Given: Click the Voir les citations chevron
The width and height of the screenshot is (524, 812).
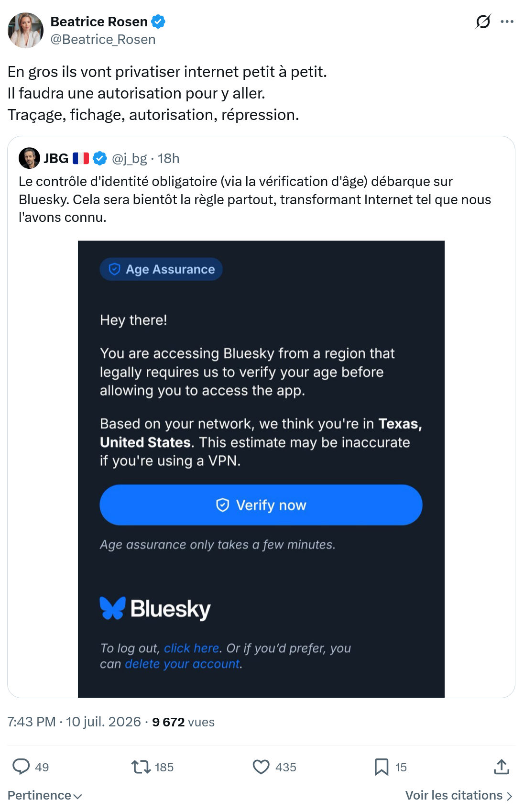Looking at the screenshot, I should tap(509, 796).
